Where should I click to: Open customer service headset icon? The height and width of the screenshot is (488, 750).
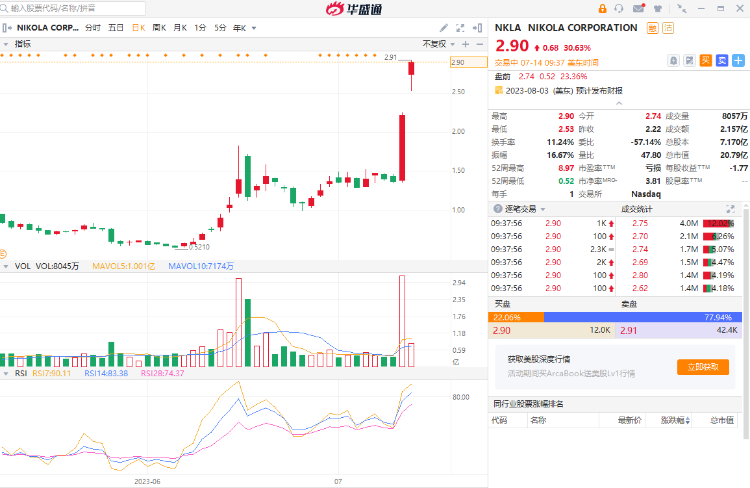(x=619, y=9)
